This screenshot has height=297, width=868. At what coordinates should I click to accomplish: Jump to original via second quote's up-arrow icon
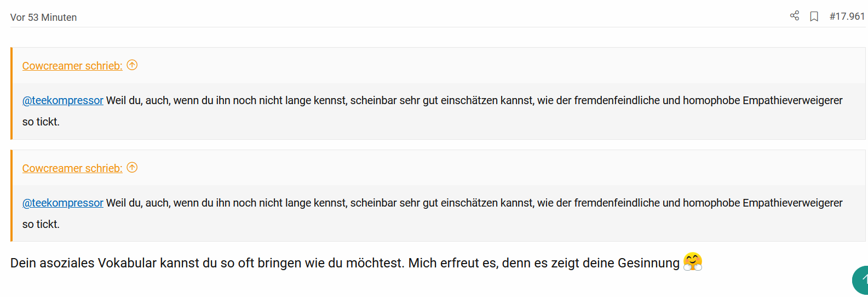tap(132, 168)
